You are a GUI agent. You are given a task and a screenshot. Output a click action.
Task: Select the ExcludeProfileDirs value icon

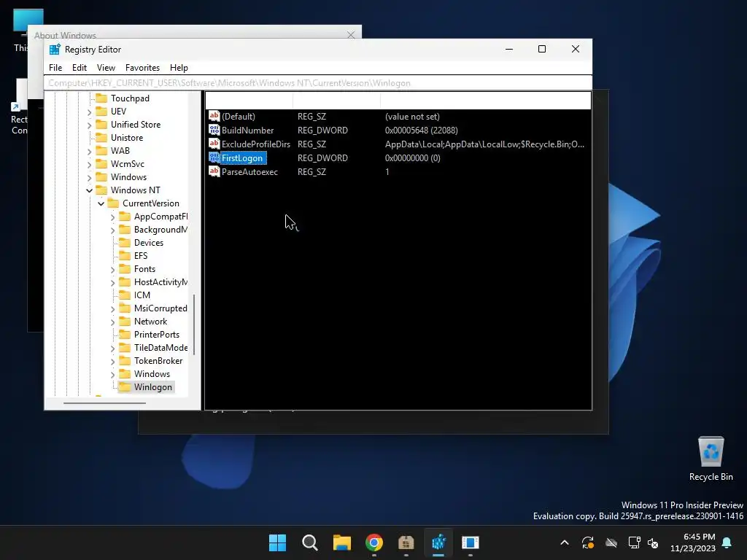click(214, 144)
